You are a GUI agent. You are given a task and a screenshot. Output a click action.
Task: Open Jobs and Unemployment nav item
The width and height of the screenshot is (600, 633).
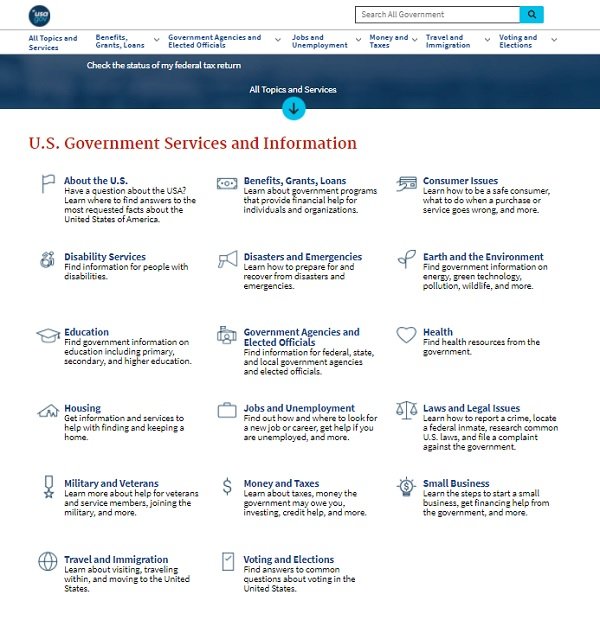(x=320, y=41)
